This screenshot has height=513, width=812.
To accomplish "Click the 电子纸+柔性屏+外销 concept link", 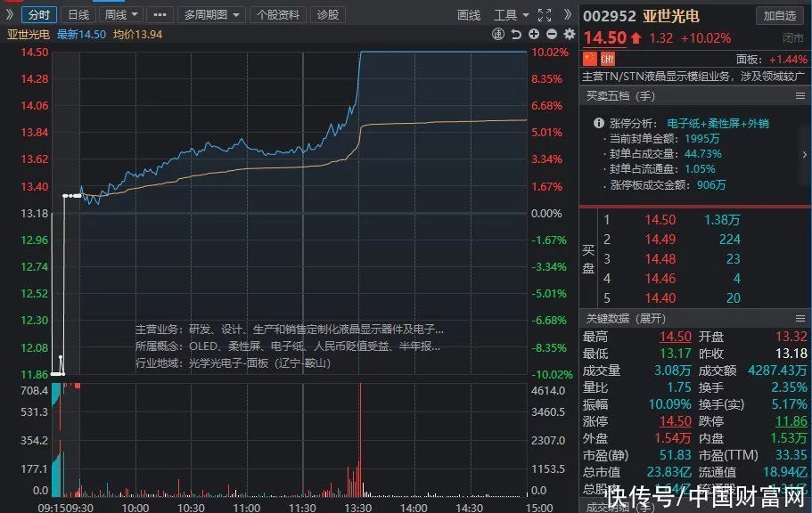I will (x=718, y=123).
